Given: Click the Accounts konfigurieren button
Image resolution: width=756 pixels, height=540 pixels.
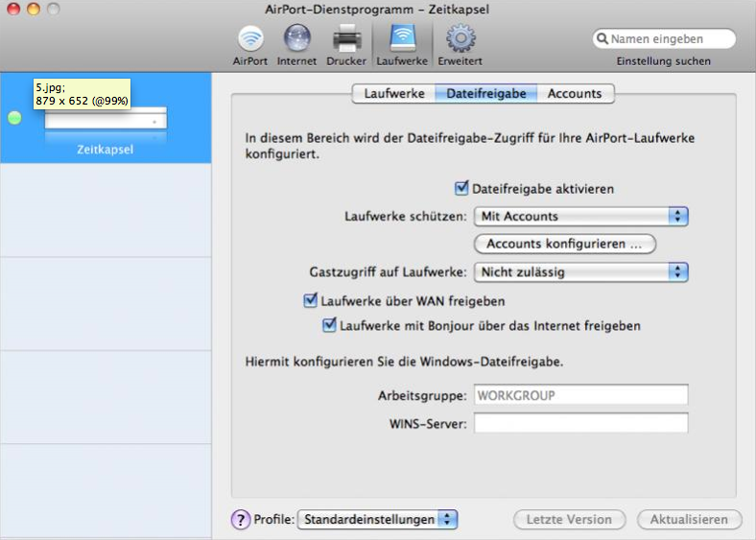Looking at the screenshot, I should [564, 244].
